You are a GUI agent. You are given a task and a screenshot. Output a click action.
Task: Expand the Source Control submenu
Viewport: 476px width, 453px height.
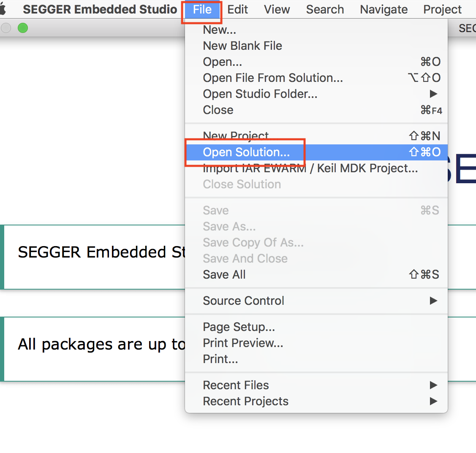coord(316,301)
